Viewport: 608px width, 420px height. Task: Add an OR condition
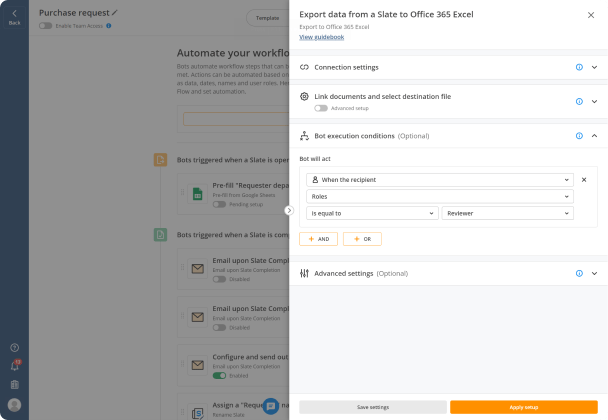coord(362,239)
